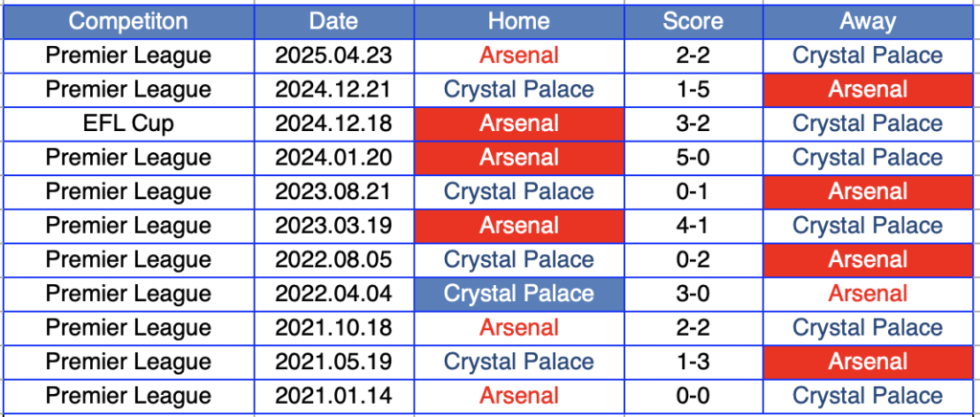Click the Competiton column header
This screenshot has height=417, width=980.
tap(128, 21)
